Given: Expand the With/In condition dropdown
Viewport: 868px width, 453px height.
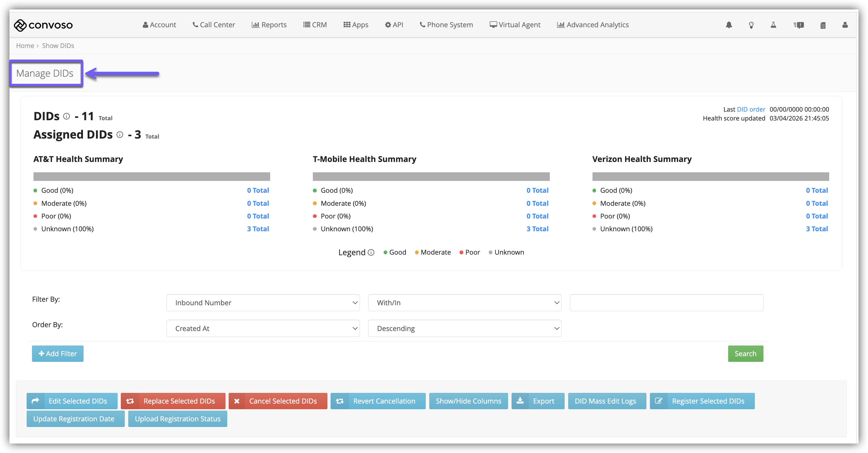Looking at the screenshot, I should (x=464, y=303).
